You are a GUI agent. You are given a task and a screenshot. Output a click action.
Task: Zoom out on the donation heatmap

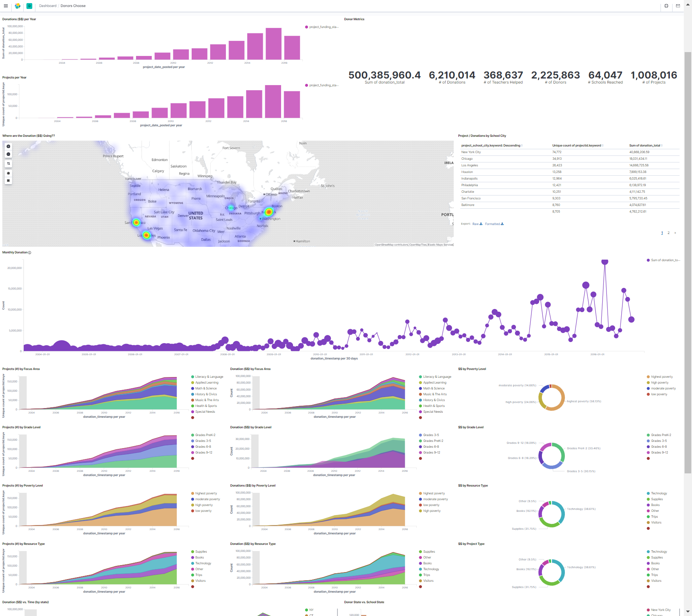click(8, 154)
